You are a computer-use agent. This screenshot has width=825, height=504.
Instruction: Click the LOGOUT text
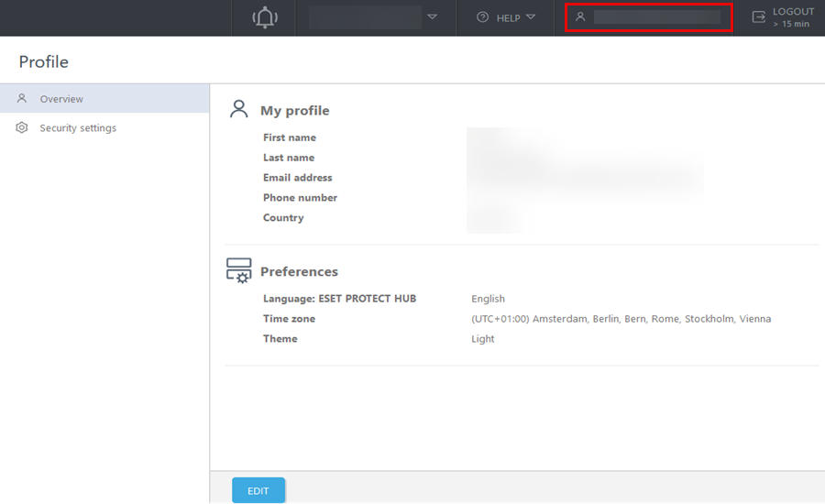tap(793, 12)
